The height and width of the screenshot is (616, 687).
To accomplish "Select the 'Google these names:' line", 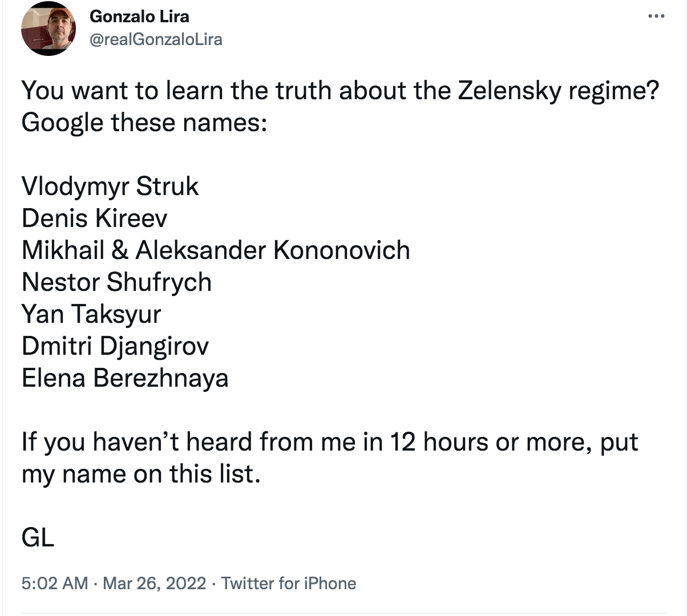I will 144,123.
